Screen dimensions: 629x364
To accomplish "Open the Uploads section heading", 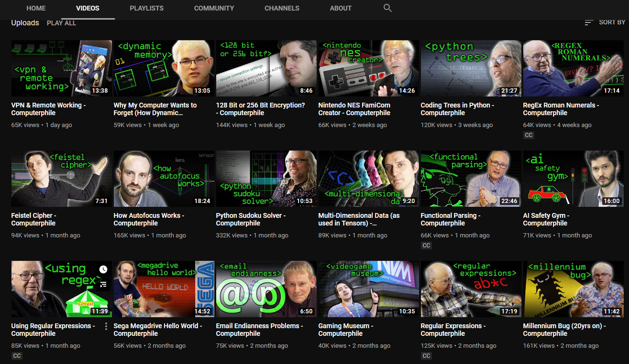I will [25, 23].
